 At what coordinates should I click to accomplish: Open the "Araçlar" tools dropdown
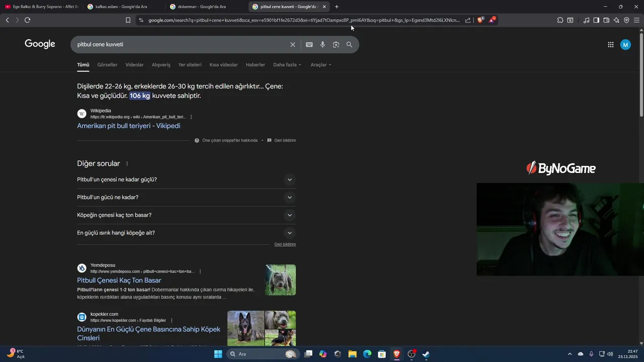[x=321, y=65]
